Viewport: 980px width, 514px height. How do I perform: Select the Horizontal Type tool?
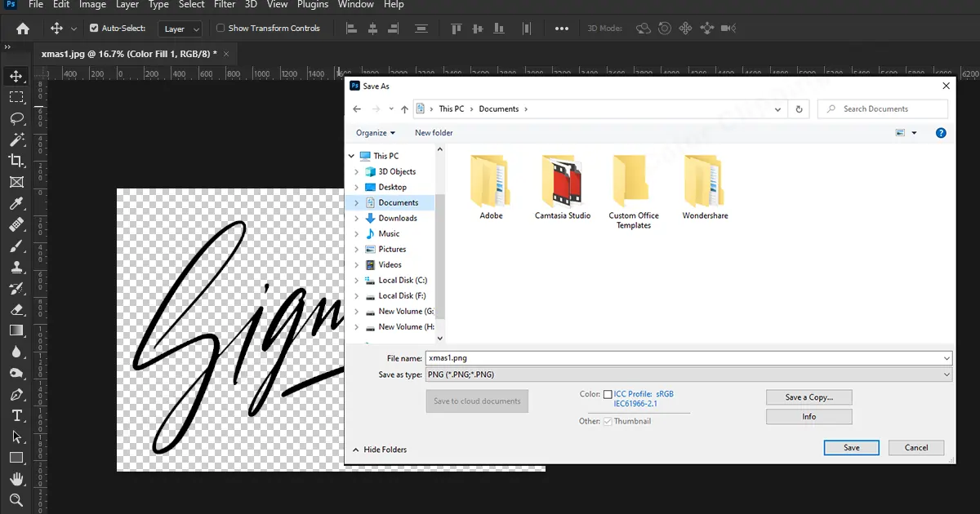(16, 415)
